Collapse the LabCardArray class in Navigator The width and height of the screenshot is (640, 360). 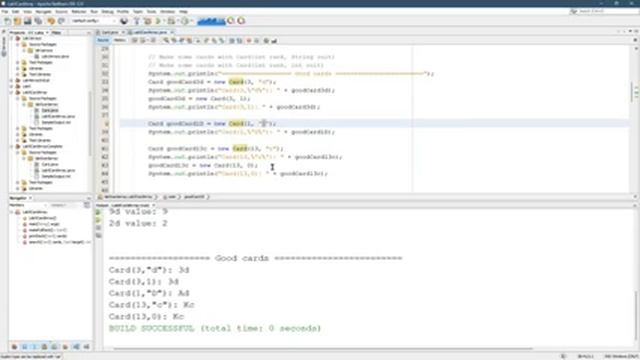tap(12, 212)
